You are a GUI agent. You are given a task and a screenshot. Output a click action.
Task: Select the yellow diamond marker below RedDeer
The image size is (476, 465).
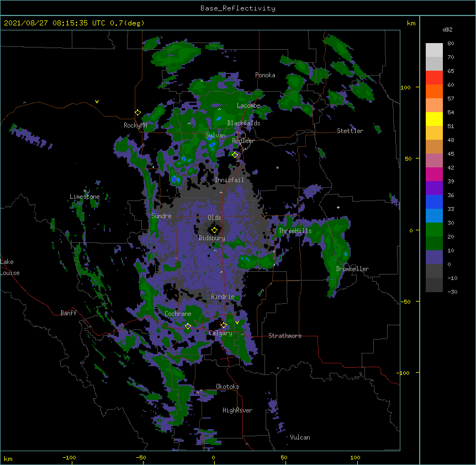tap(235, 155)
